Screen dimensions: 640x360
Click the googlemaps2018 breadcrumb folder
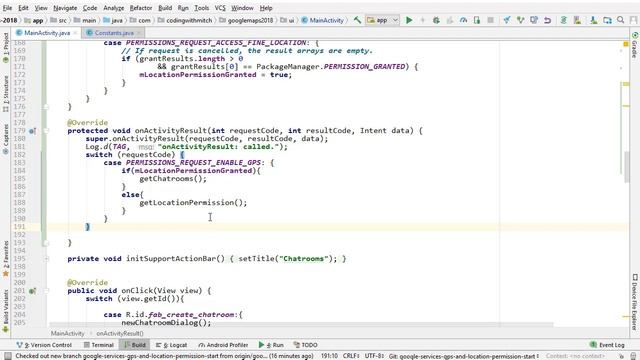247,20
